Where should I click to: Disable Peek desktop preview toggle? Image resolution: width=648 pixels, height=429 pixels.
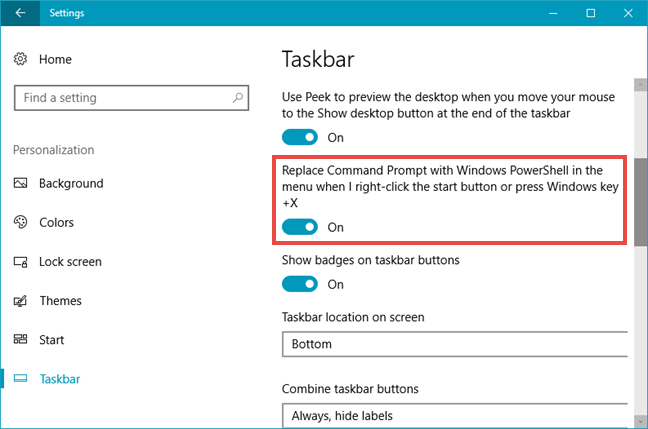(x=300, y=137)
